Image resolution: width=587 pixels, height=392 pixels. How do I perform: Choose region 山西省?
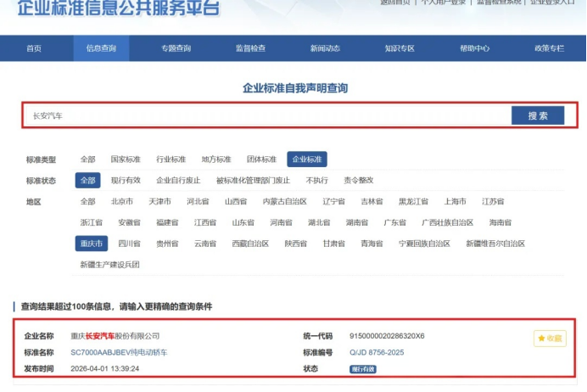[236, 201]
